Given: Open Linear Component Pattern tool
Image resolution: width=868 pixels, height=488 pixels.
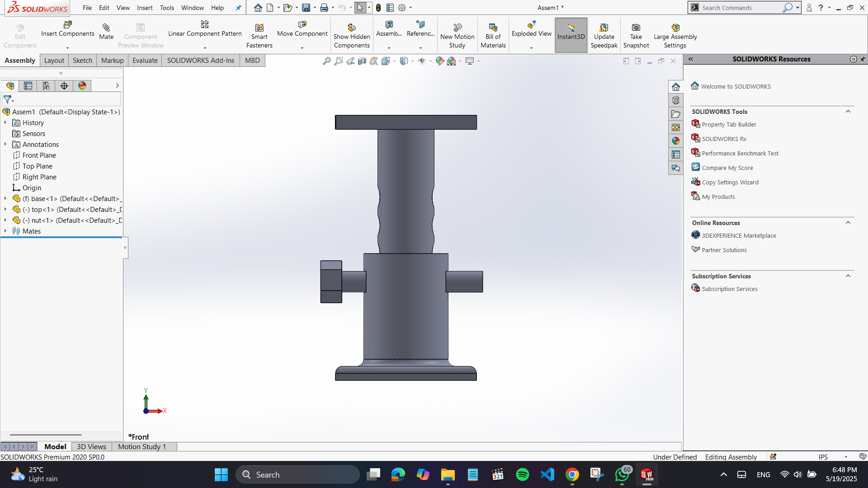Looking at the screenshot, I should (x=205, y=29).
